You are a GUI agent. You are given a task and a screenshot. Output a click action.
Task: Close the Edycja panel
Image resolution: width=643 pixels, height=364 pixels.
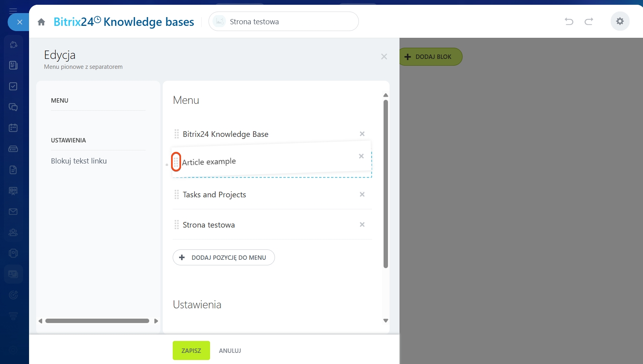tap(384, 56)
